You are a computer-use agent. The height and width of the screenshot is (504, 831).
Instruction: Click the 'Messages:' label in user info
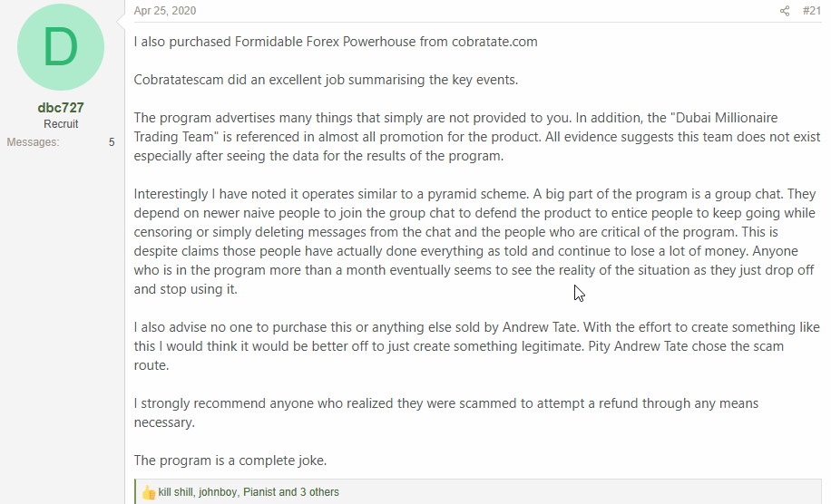click(33, 142)
